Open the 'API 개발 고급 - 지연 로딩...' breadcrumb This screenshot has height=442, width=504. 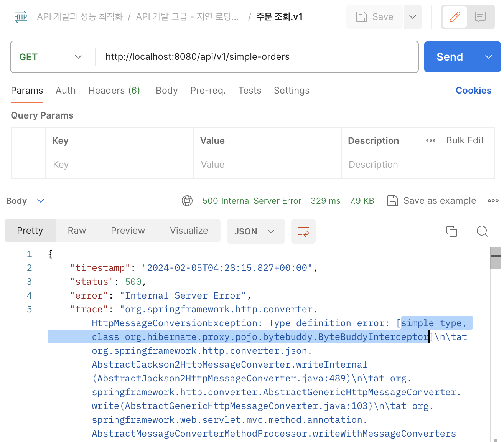(187, 17)
